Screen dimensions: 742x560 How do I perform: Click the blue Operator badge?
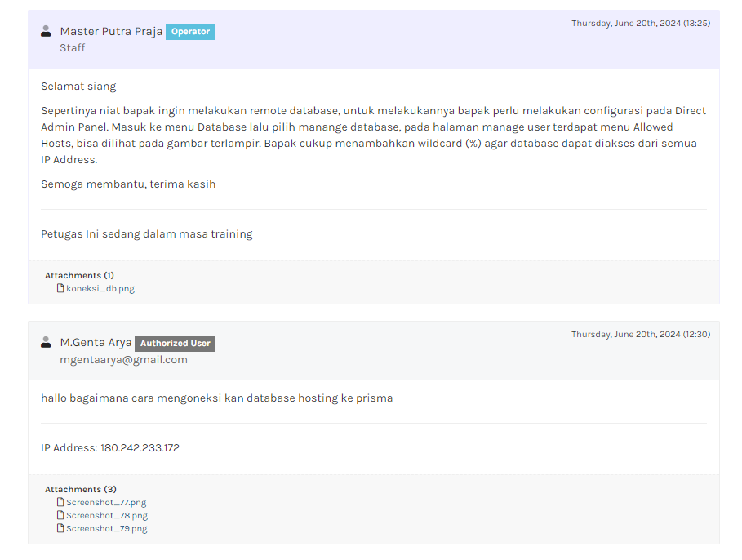pos(190,32)
